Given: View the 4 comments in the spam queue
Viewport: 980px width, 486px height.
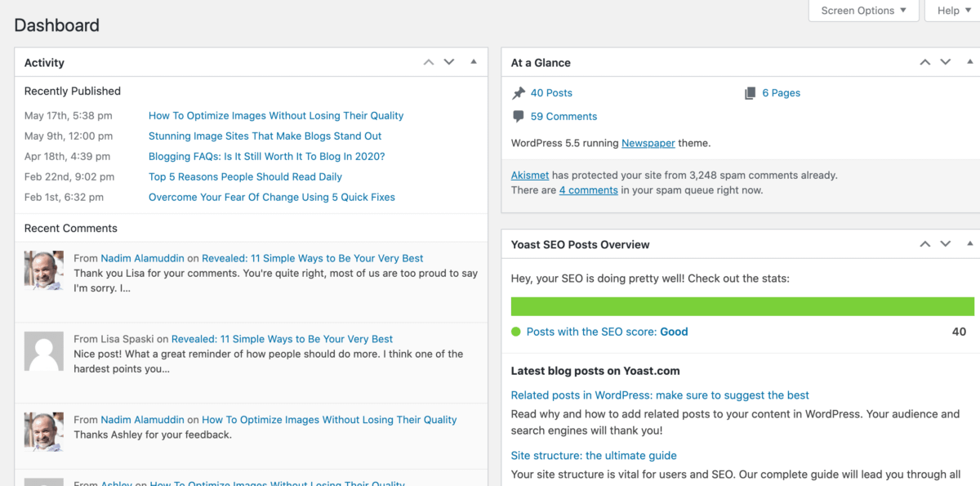Looking at the screenshot, I should [588, 189].
